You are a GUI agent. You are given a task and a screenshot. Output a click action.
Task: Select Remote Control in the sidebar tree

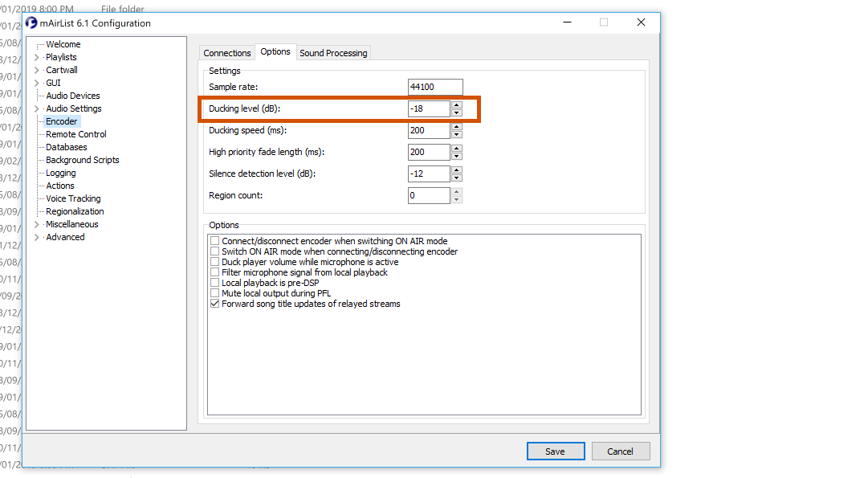75,134
